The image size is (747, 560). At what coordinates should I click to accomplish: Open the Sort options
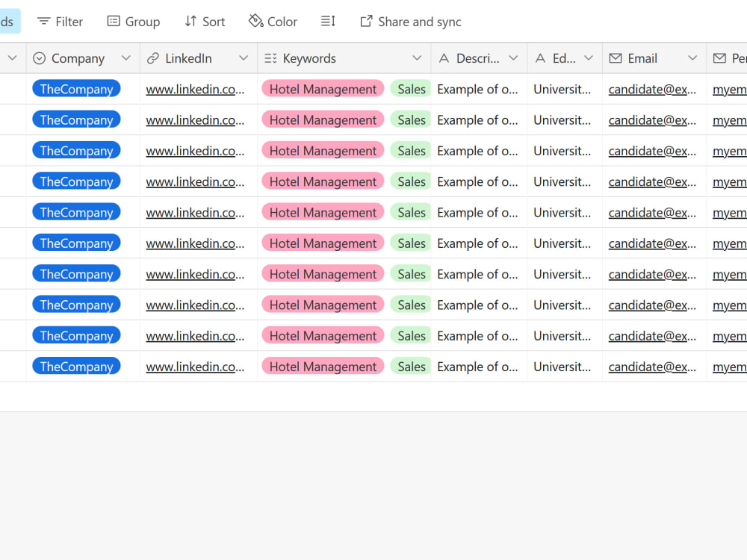click(204, 22)
